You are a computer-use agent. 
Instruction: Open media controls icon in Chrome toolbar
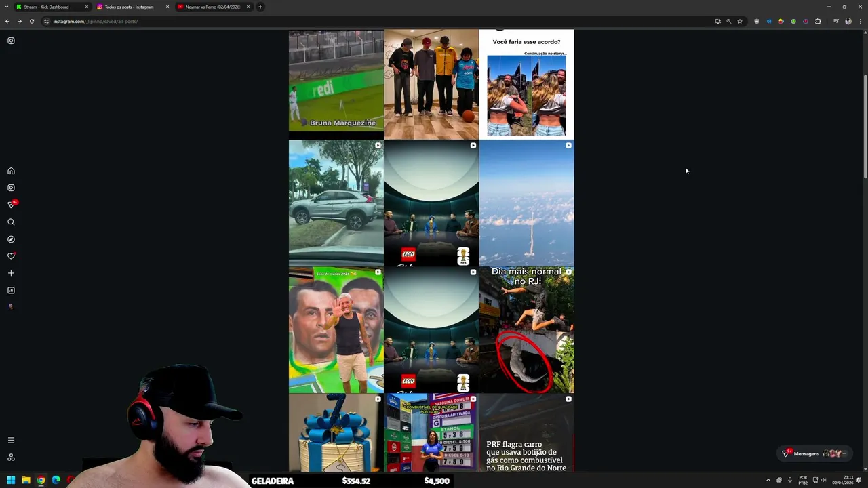(835, 21)
